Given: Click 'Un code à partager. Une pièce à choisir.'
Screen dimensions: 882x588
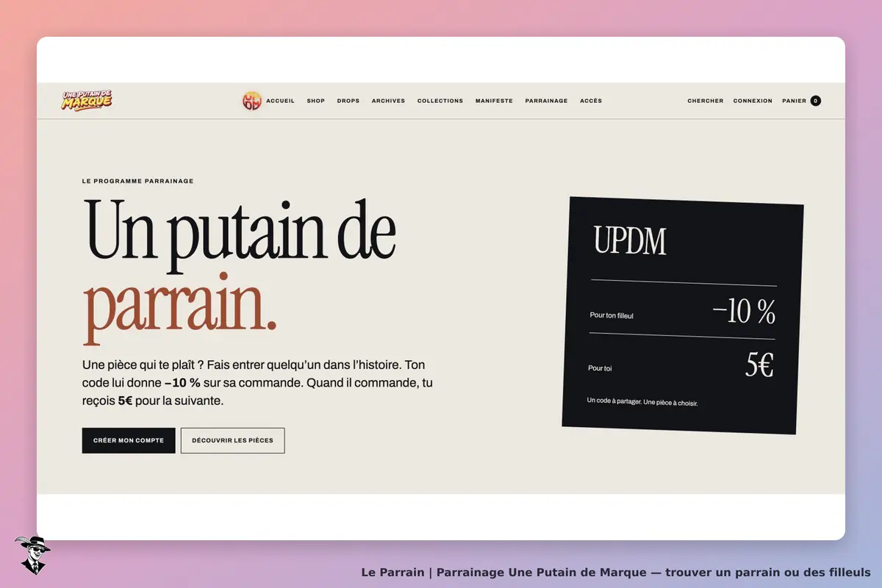Looking at the screenshot, I should coord(642,402).
